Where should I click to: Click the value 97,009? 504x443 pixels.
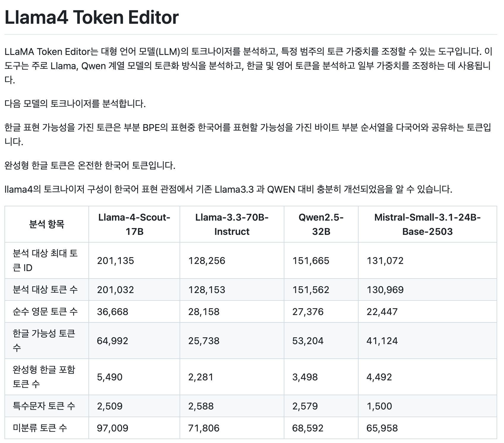tap(112, 428)
